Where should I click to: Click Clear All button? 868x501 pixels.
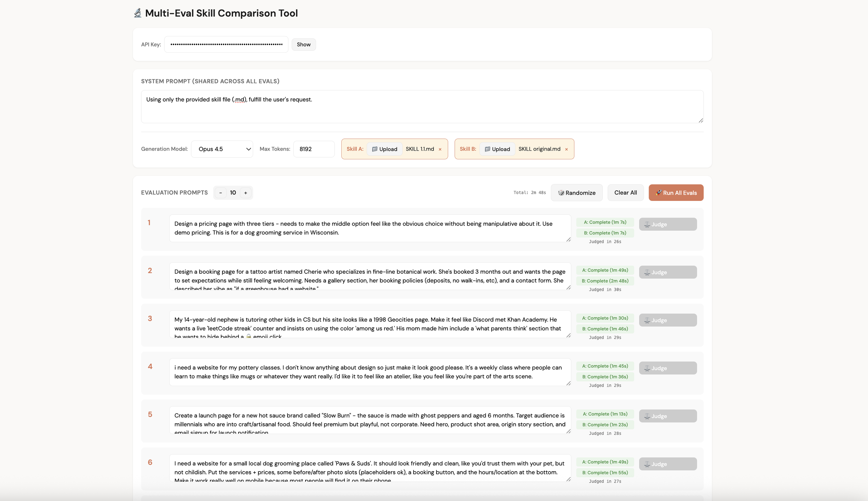click(625, 193)
